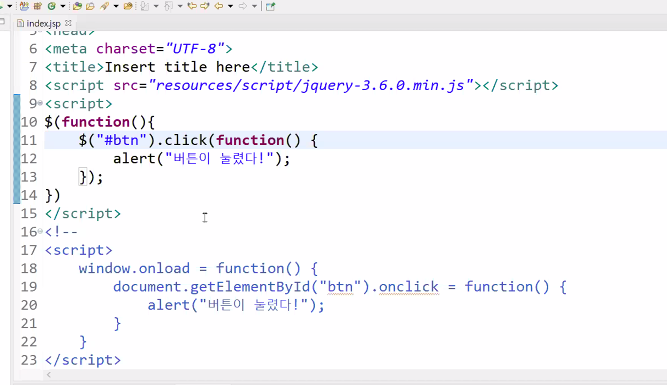Screen dimensions: 667x385
Task: Click line number 7 in the gutter
Action: [33, 67]
